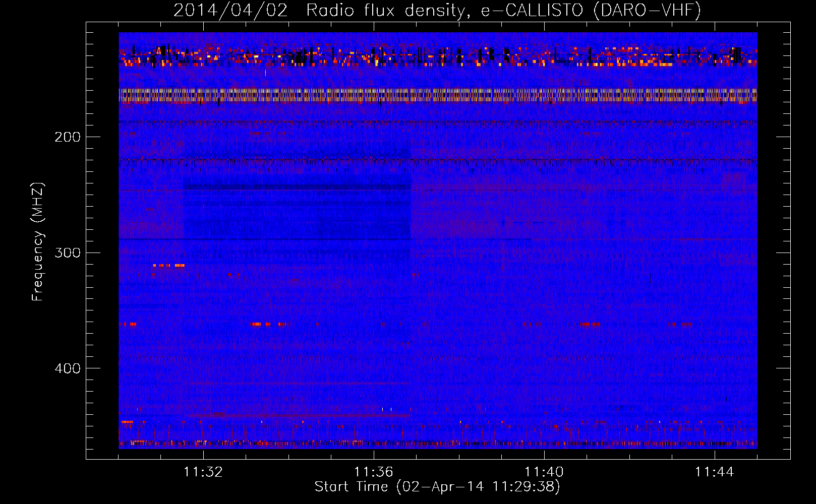Select the date text "2014/04/02" in the title
This screenshot has height=504, width=816.
click(x=230, y=11)
